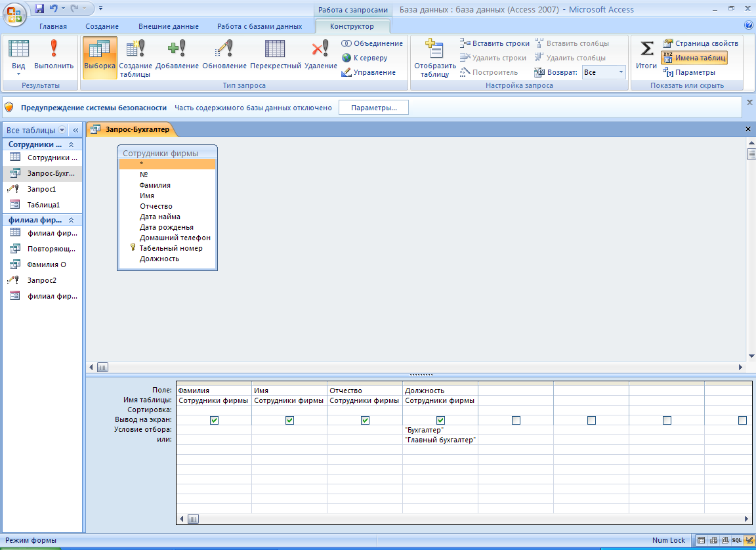Check display box in sixth empty column
Screen dimensions: 756x550
click(x=591, y=420)
